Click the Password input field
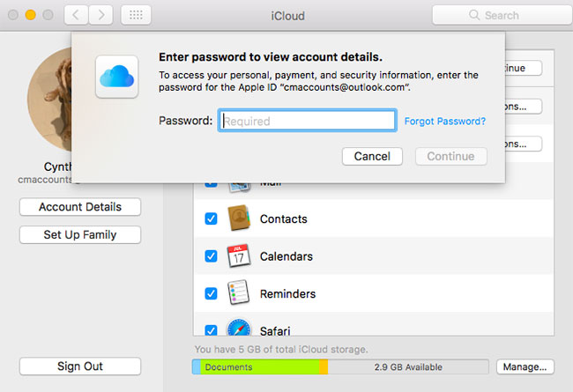Image resolution: width=573 pixels, height=392 pixels. (307, 121)
